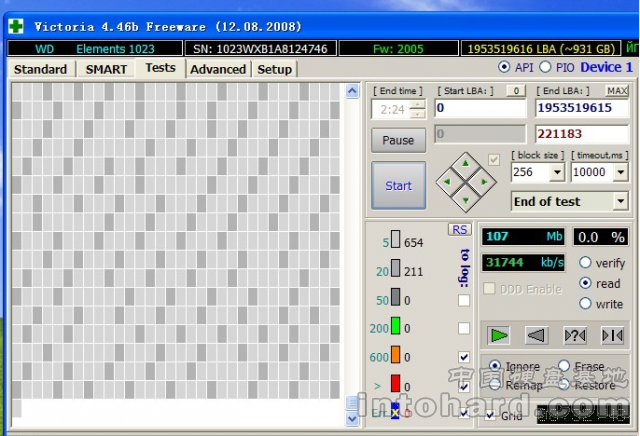Switch to the Tests tab

(160, 68)
